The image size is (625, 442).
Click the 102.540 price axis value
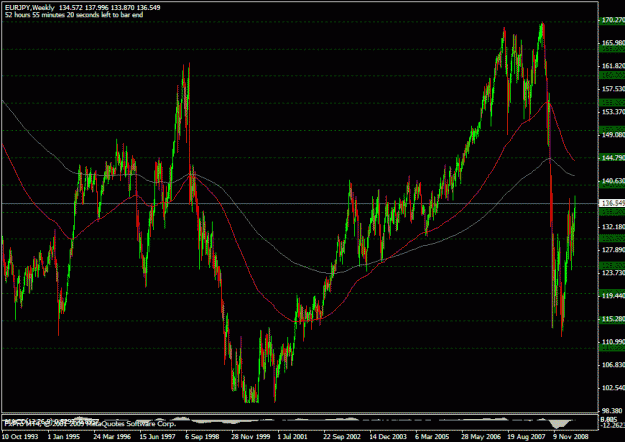point(613,388)
